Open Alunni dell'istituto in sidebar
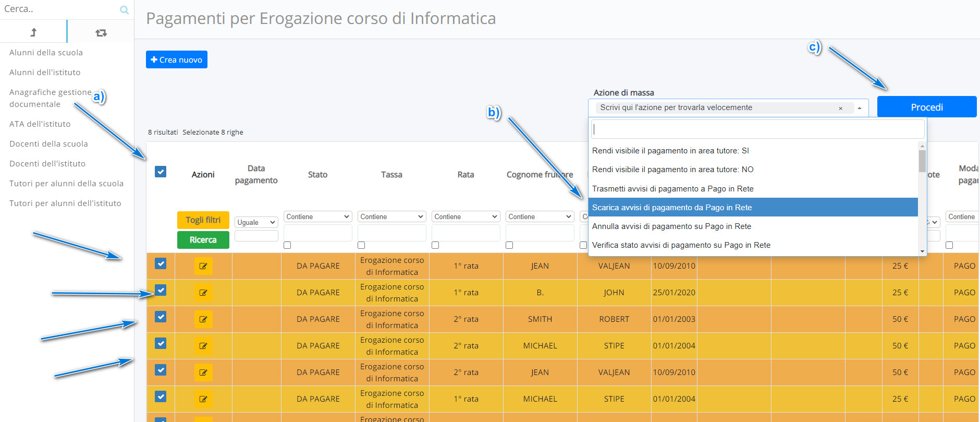The image size is (980, 422). pyautogui.click(x=45, y=73)
